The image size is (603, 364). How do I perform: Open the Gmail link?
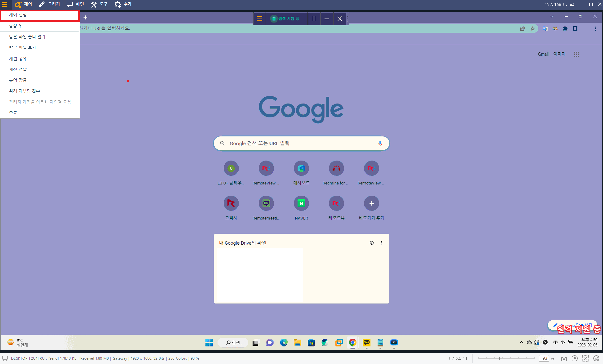543,54
